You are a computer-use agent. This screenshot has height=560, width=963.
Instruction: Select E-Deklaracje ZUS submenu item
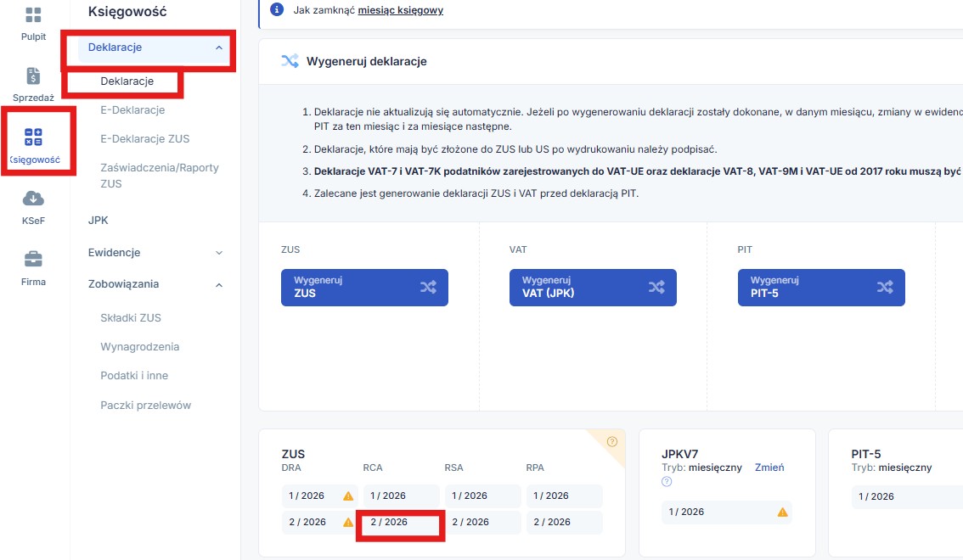[x=144, y=139]
